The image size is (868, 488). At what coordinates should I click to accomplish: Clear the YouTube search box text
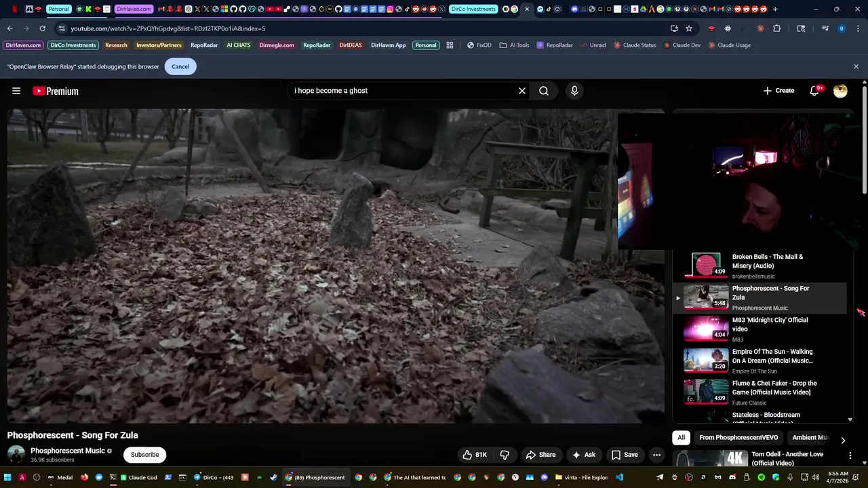(522, 91)
